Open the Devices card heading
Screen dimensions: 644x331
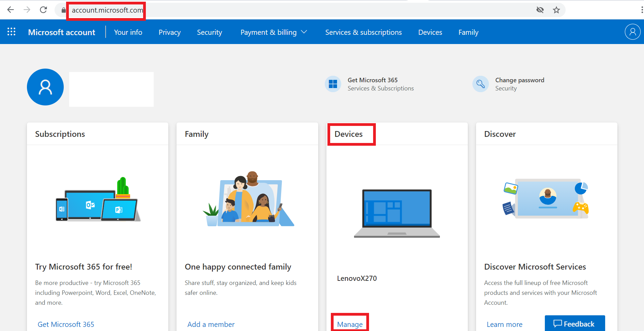(349, 134)
